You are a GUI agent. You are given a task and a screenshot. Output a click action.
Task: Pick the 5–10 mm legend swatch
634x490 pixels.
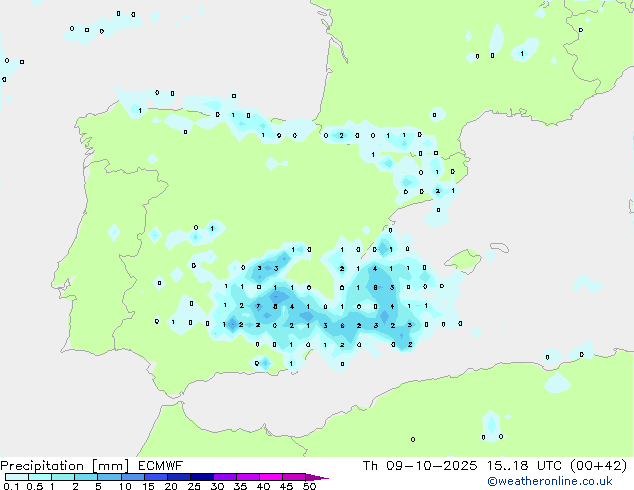(x=109, y=477)
